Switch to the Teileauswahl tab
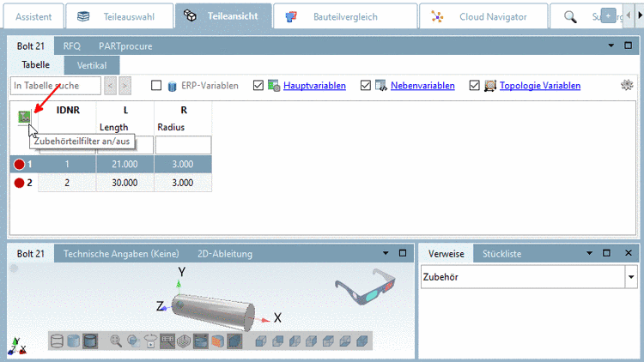This screenshot has width=644, height=362. tap(119, 17)
